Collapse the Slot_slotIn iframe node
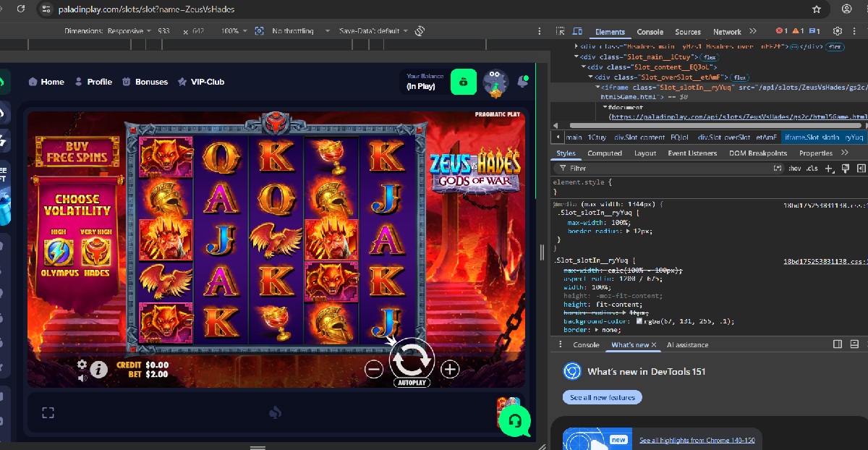868x450 pixels. 597,87
